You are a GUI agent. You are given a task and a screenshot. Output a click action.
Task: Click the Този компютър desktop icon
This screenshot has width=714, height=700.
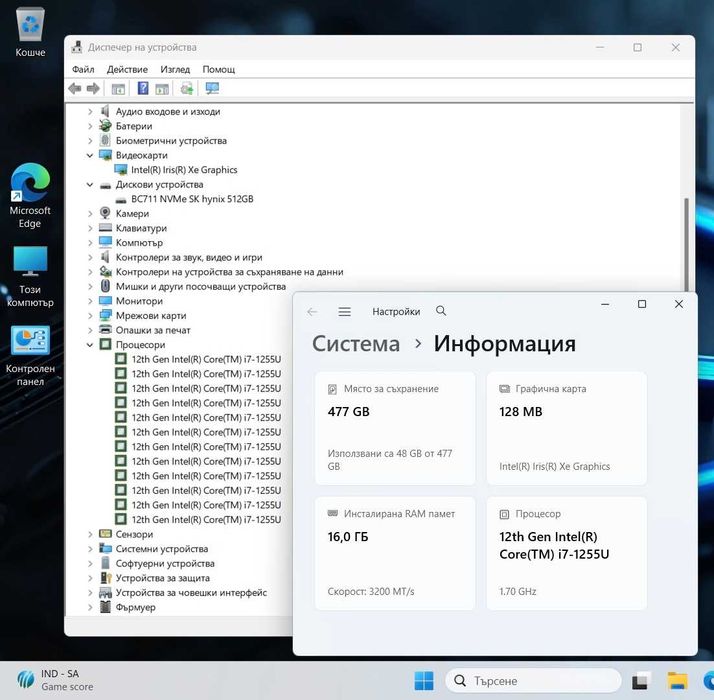pos(30,276)
